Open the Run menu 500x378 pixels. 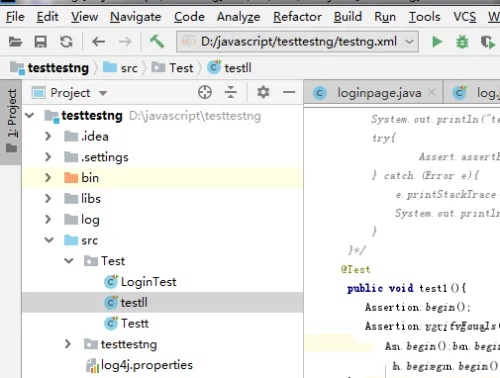[x=385, y=17]
